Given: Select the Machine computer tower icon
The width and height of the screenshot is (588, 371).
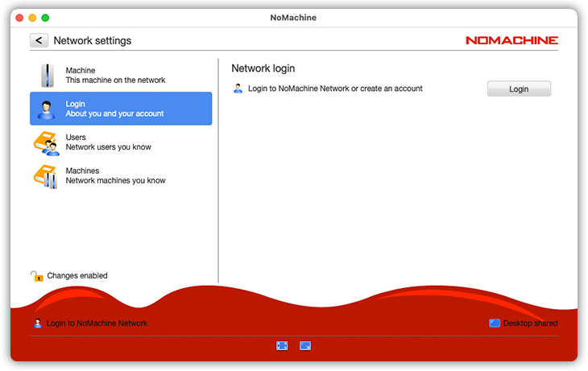Looking at the screenshot, I should [x=48, y=76].
